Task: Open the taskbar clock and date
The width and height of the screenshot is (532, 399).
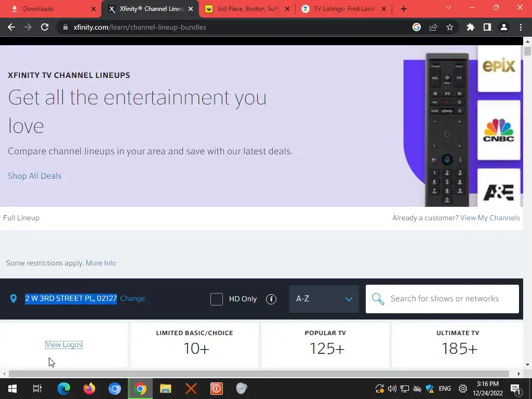Action: 487,389
